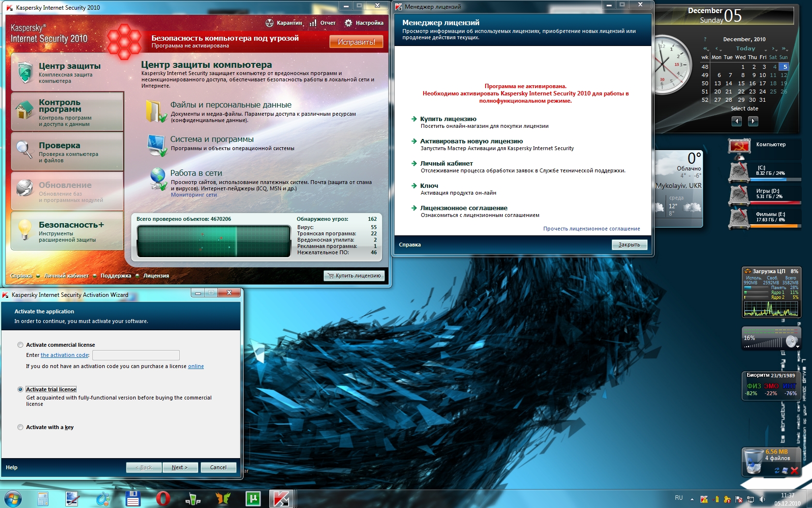The image size is (812, 508).
Task: Open the Центр защиты section
Action: 67,73
